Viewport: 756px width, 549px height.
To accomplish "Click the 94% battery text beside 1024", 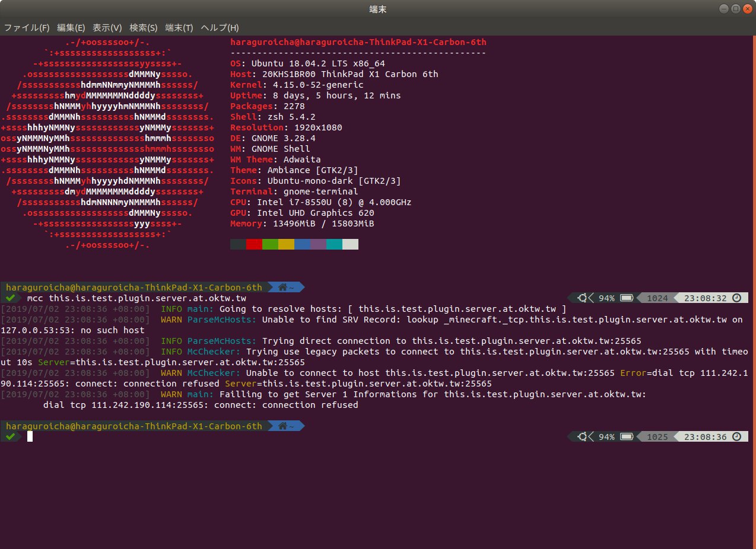I will tap(606, 298).
